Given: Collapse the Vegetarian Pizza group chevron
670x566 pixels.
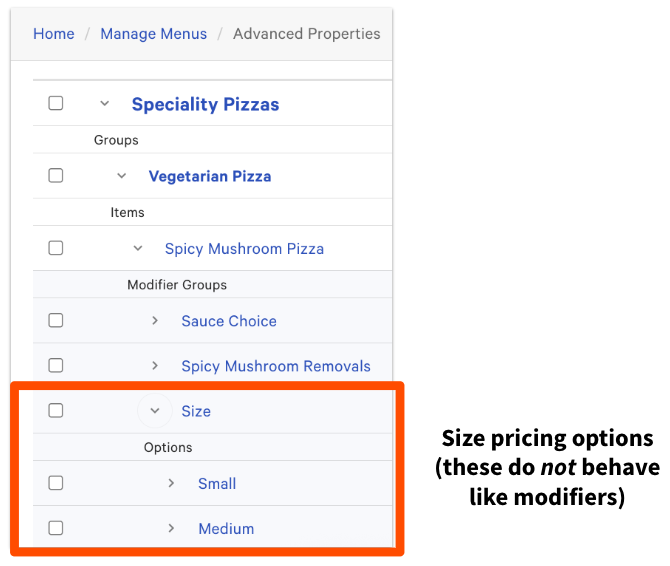Looking at the screenshot, I should 121,176.
